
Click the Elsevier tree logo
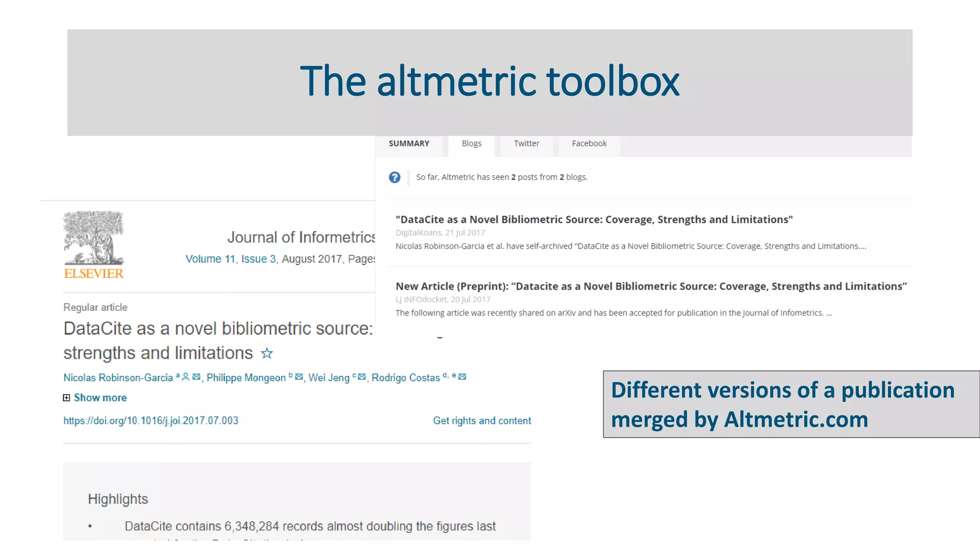94,238
